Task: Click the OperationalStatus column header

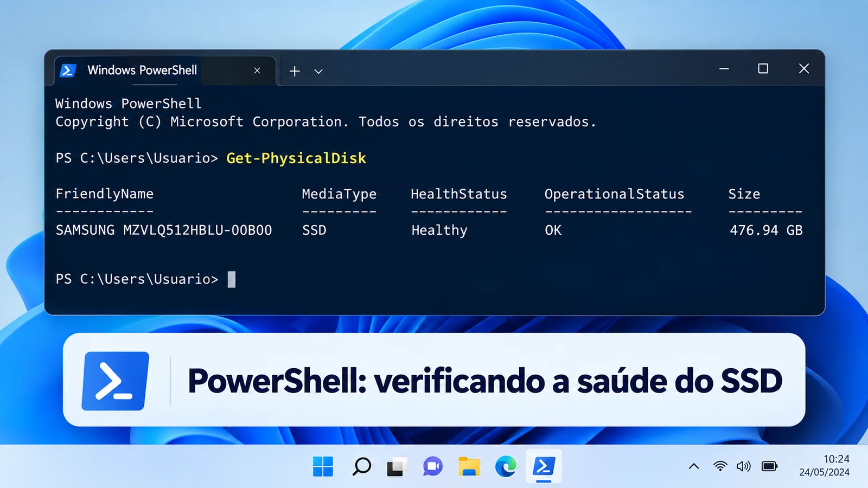Action: click(x=615, y=194)
